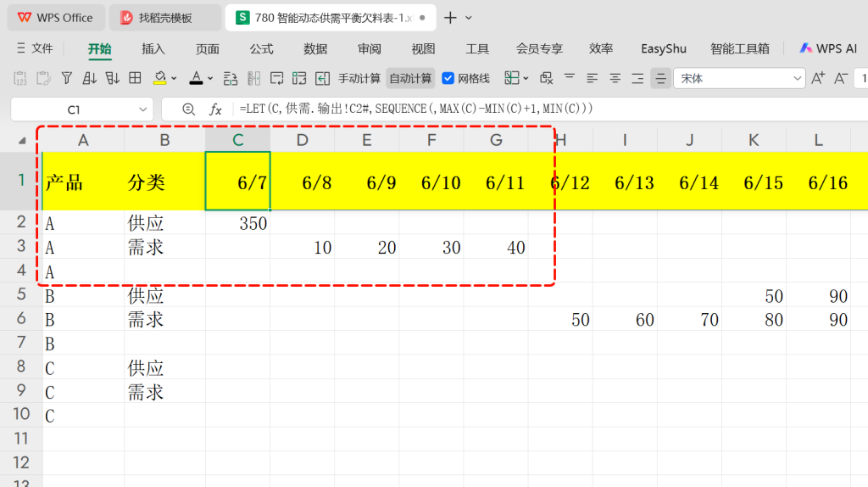Apply the black font color A
Screen dimensions: 868x487
pyautogui.click(x=196, y=78)
